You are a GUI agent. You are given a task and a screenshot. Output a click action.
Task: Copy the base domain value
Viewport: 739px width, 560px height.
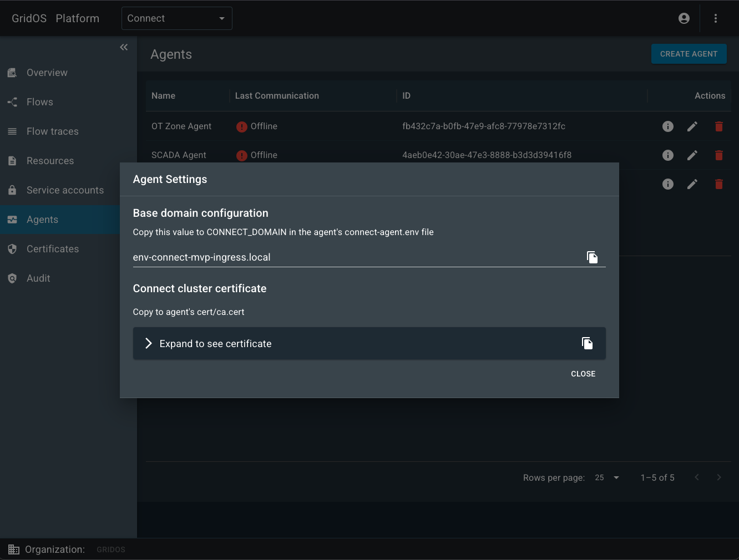pyautogui.click(x=592, y=257)
